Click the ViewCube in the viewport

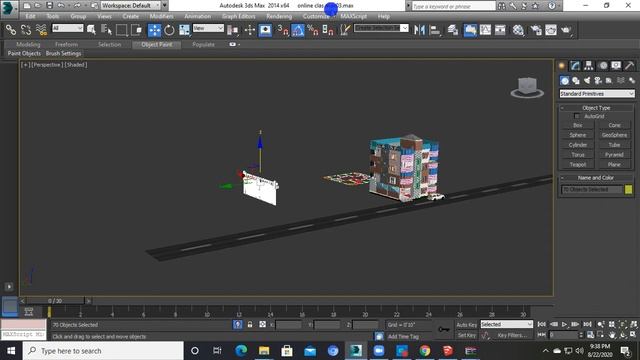(527, 88)
